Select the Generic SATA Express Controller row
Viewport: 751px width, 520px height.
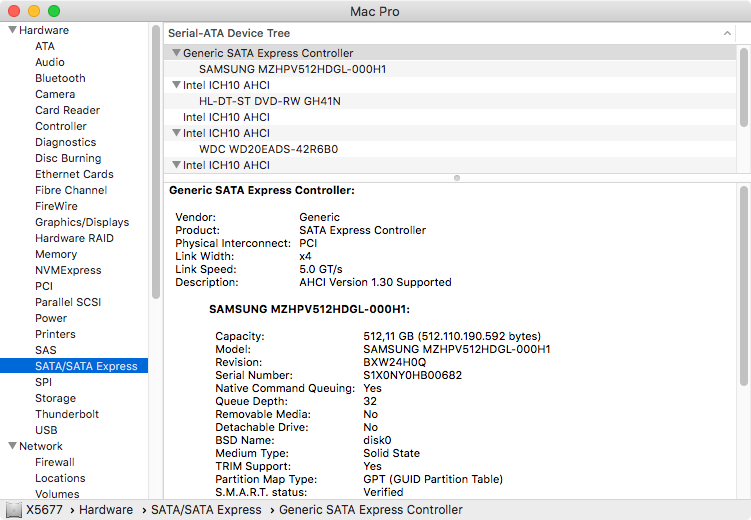pyautogui.click(x=450, y=53)
